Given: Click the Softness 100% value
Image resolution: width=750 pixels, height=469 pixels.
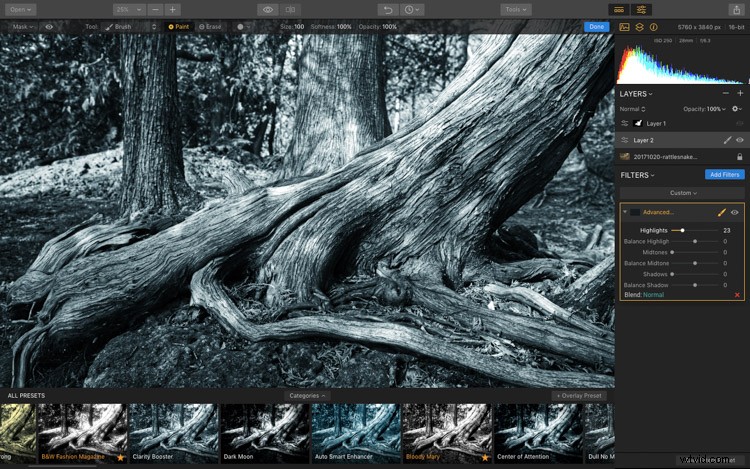Looking at the screenshot, I should coord(344,27).
